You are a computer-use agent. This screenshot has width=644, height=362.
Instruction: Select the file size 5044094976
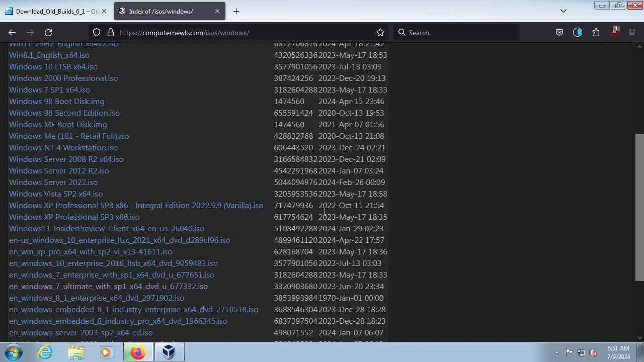pyautogui.click(x=296, y=182)
